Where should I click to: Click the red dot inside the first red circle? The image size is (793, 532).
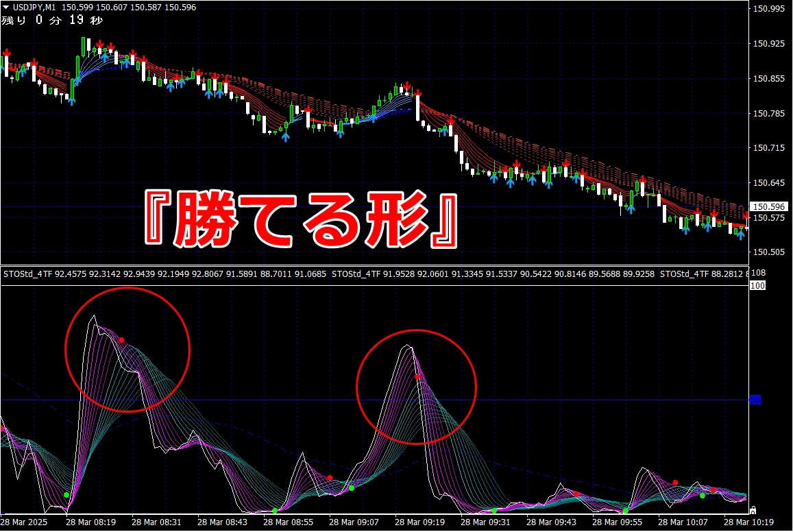(x=122, y=340)
